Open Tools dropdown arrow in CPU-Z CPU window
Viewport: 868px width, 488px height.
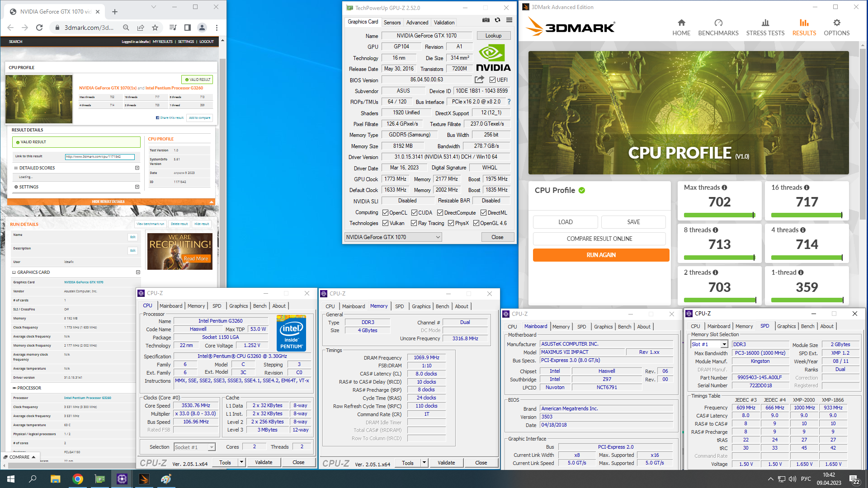[x=241, y=462]
